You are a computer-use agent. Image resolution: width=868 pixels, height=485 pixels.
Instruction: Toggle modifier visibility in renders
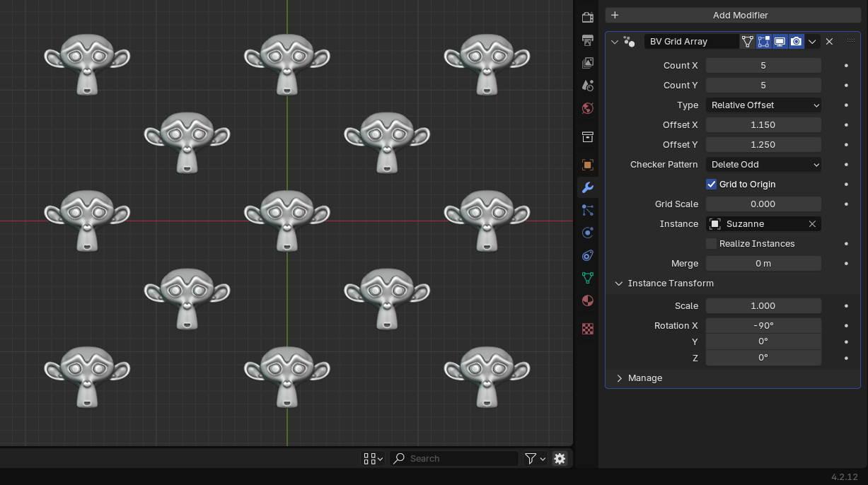coord(796,42)
